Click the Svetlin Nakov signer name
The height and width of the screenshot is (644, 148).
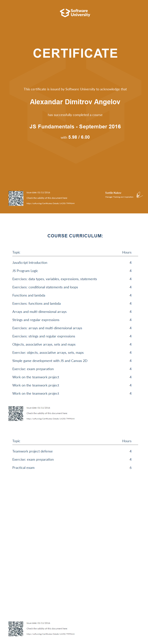click(x=113, y=193)
